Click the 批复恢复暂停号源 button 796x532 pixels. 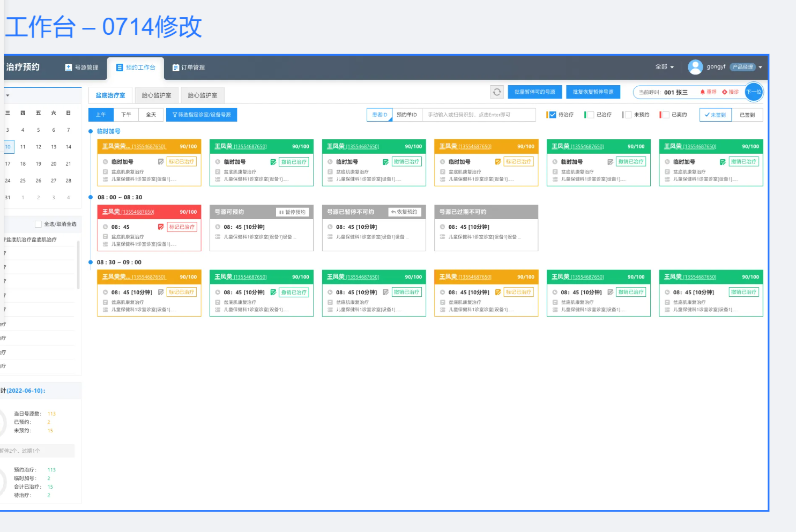click(593, 92)
